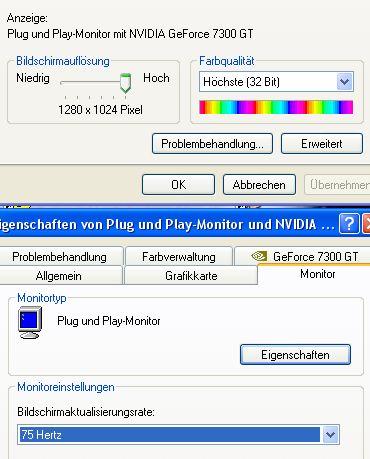Open the Farbqualität dropdown arrow
The width and height of the screenshot is (370, 459).
pyautogui.click(x=344, y=81)
